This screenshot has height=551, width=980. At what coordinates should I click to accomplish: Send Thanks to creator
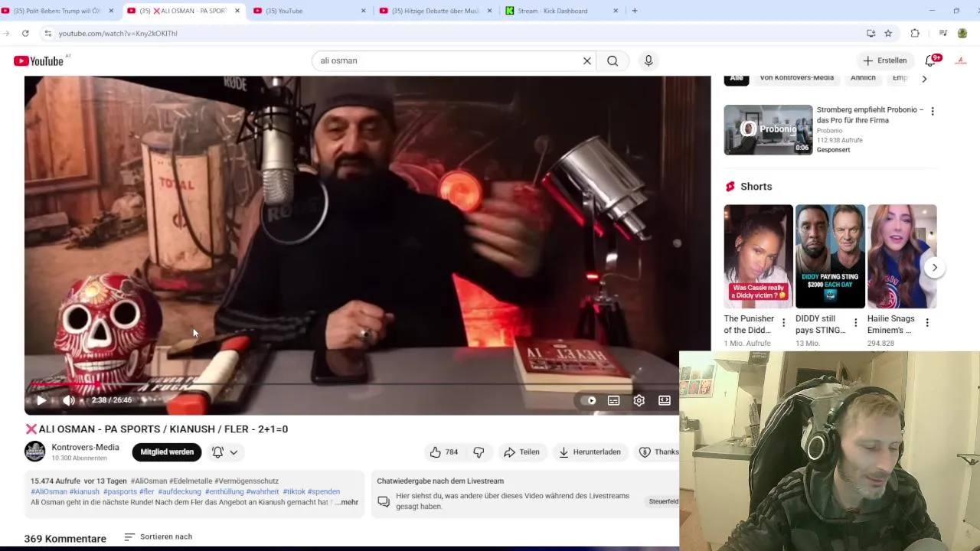tap(658, 452)
